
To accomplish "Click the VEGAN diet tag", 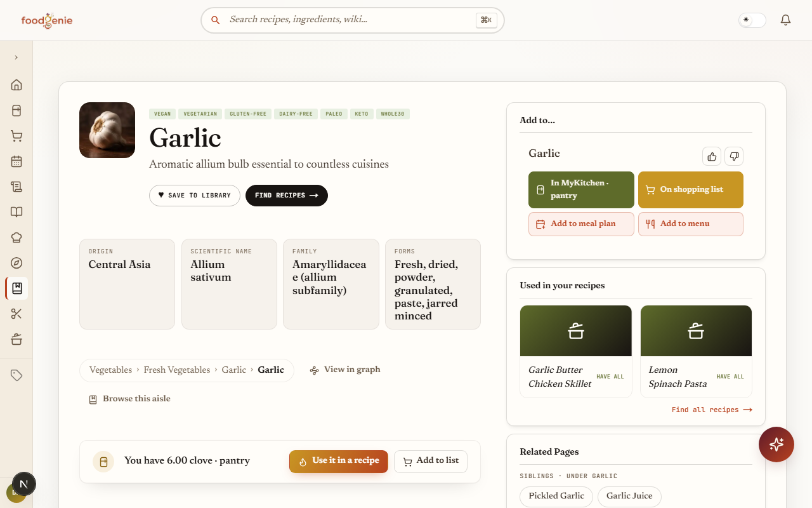I will [162, 114].
